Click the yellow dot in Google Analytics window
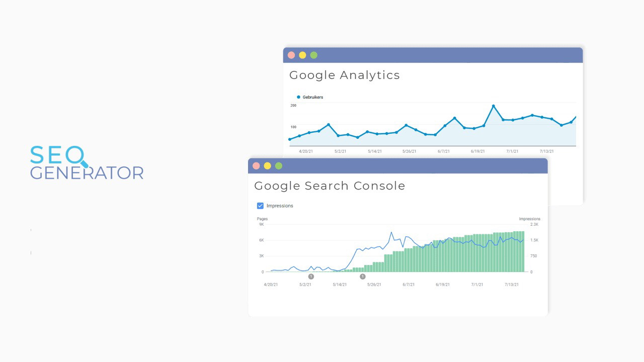 [302, 55]
